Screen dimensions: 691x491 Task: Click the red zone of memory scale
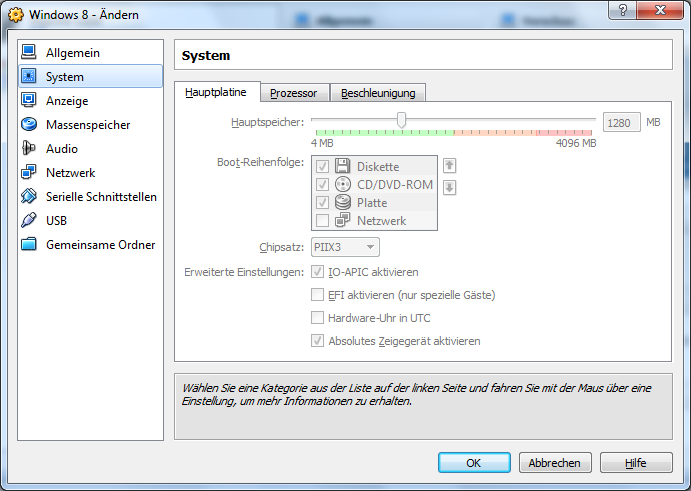(x=564, y=132)
